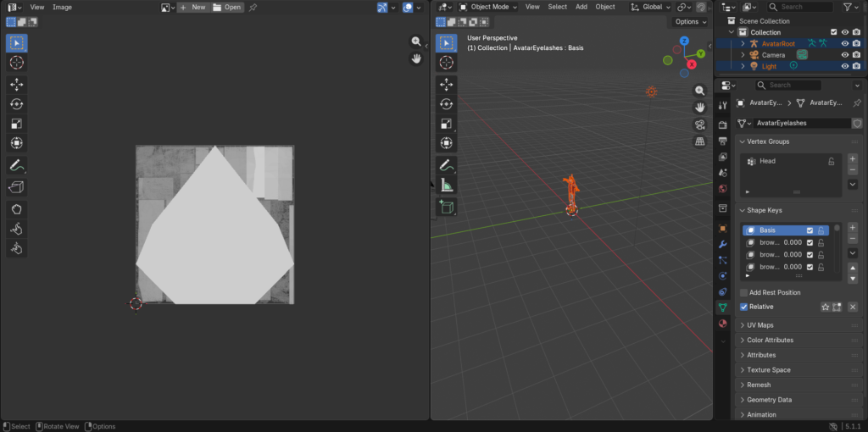The width and height of the screenshot is (868, 432).
Task: Expand the AvatarRoot tree item
Action: pyautogui.click(x=743, y=44)
